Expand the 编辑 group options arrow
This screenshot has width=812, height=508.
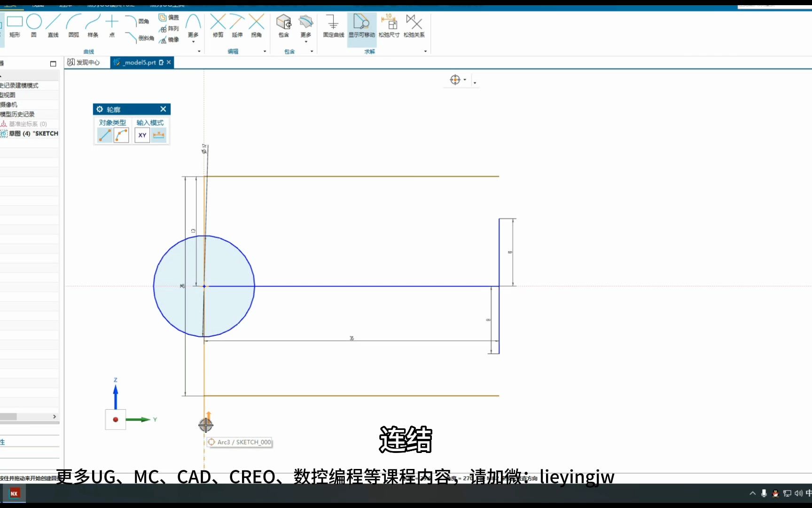(265, 51)
